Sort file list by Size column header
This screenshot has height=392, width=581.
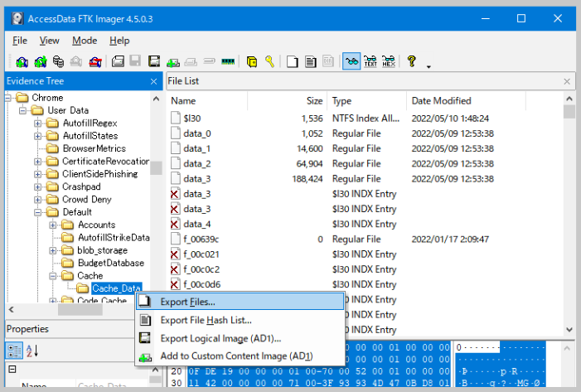[287, 101]
